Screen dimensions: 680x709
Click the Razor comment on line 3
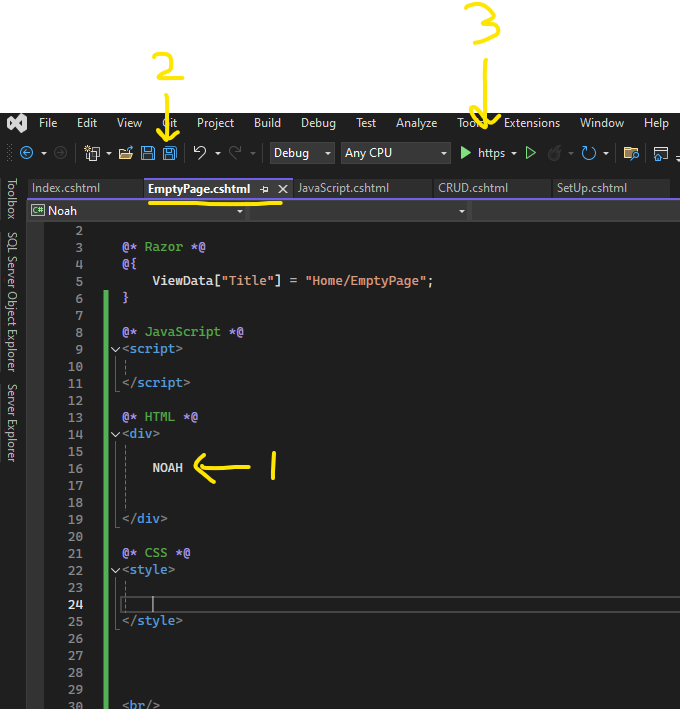tap(164, 247)
